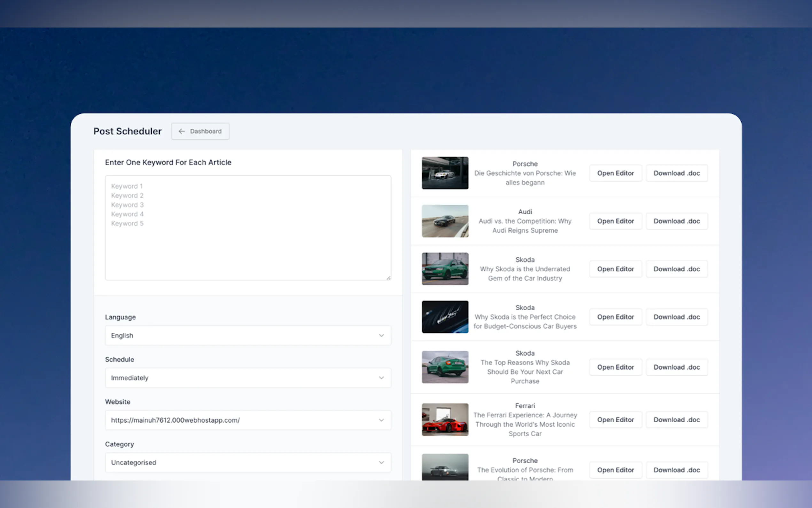Download .doc for the Ferrari Experience article
This screenshot has height=508, width=812.
point(677,420)
